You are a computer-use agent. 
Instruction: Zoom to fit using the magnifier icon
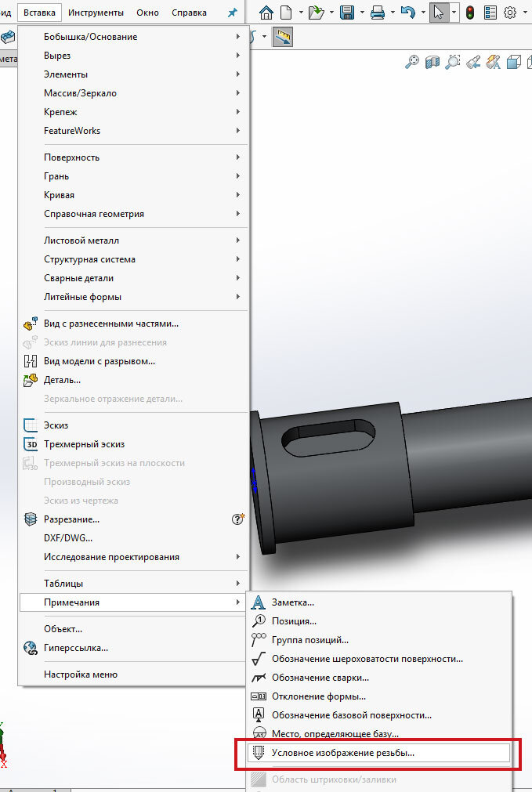pyautogui.click(x=412, y=62)
